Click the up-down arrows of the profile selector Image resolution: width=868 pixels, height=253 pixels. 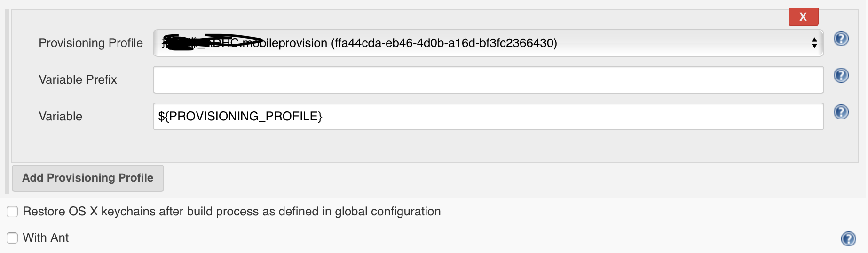tap(814, 43)
